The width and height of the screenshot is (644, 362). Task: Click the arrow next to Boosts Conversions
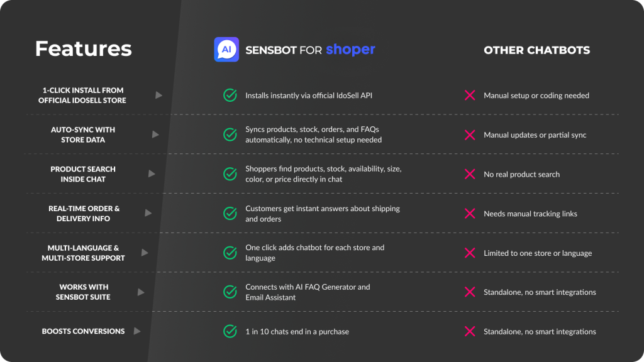(x=136, y=331)
